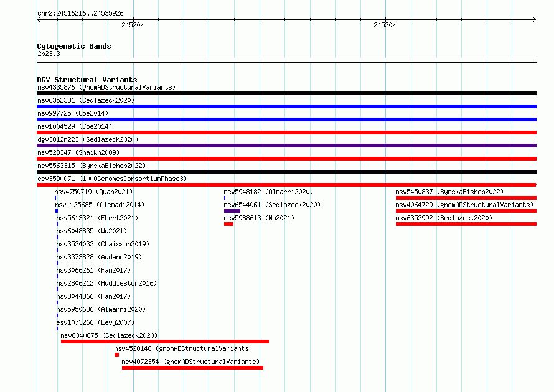Open nsv5563315 (ByrskaBishop2022) label

pos(92,166)
